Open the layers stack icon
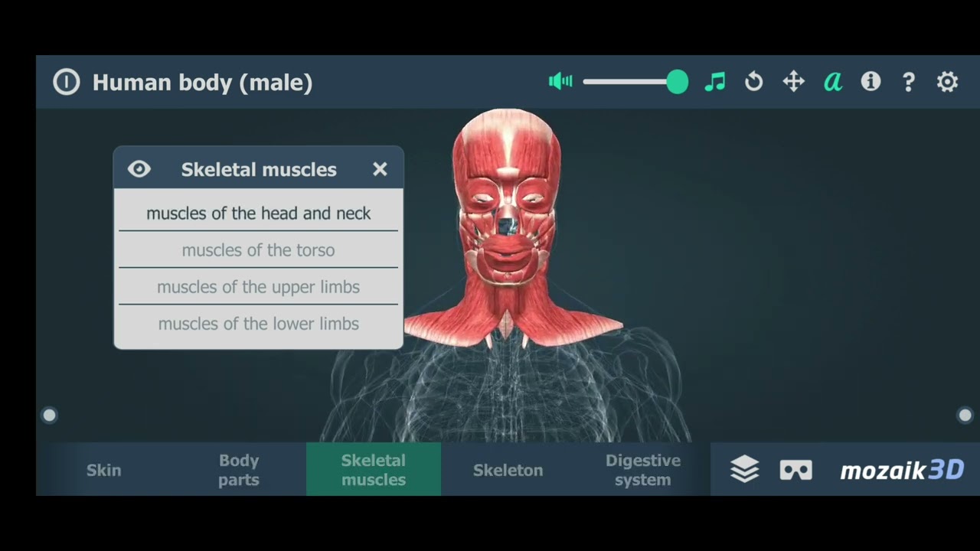The height and width of the screenshot is (551, 980). pos(744,469)
